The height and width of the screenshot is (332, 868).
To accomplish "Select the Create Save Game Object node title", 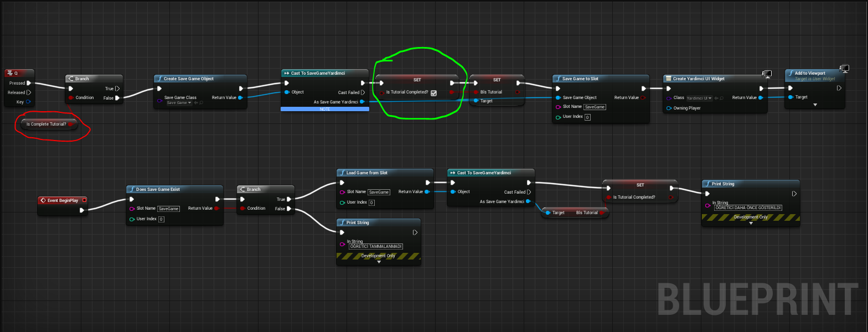I will click(x=189, y=79).
